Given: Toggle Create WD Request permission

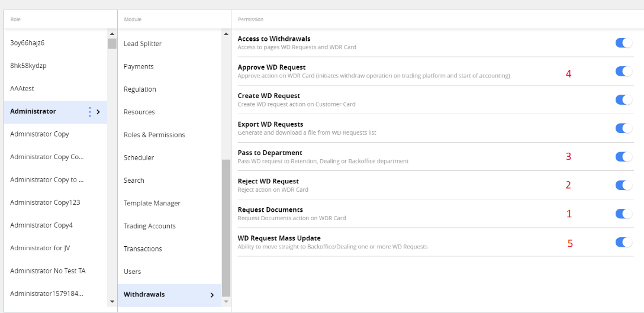Looking at the screenshot, I should 623,100.
